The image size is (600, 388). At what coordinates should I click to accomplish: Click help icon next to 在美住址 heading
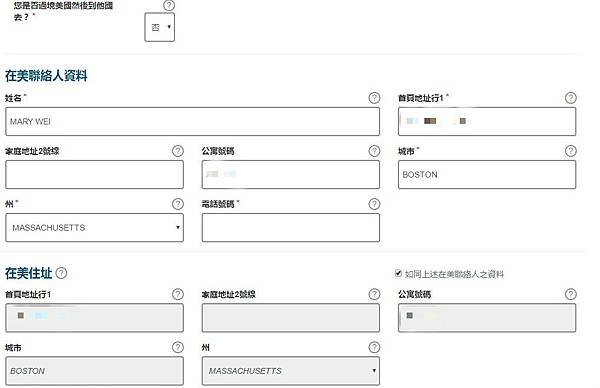(61, 273)
